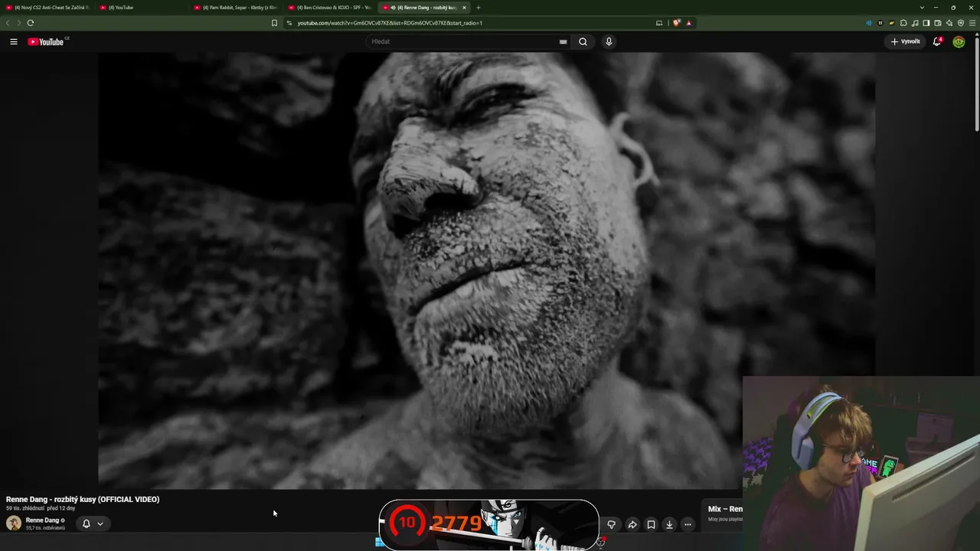Image resolution: width=980 pixels, height=551 pixels.
Task: Click the '59 tis. zhlédnutí' view count text
Action: [24, 508]
